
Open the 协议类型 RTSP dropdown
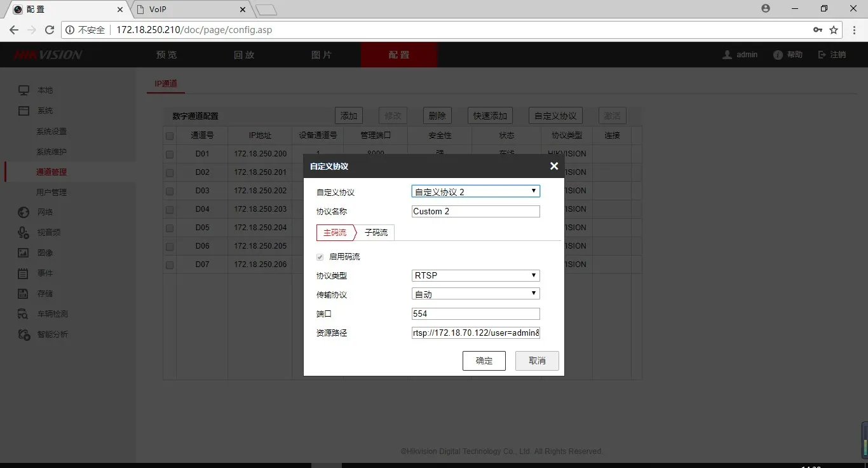(x=475, y=275)
